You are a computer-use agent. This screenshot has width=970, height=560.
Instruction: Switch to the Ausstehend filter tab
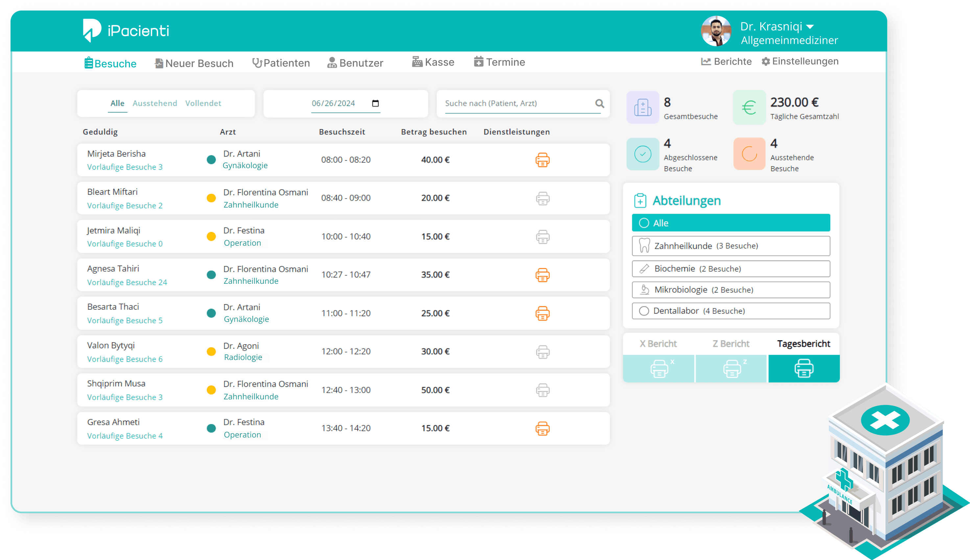(x=155, y=103)
